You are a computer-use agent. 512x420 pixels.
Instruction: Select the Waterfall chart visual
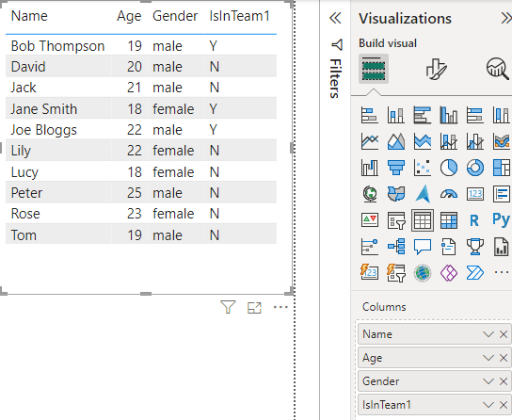pos(370,168)
